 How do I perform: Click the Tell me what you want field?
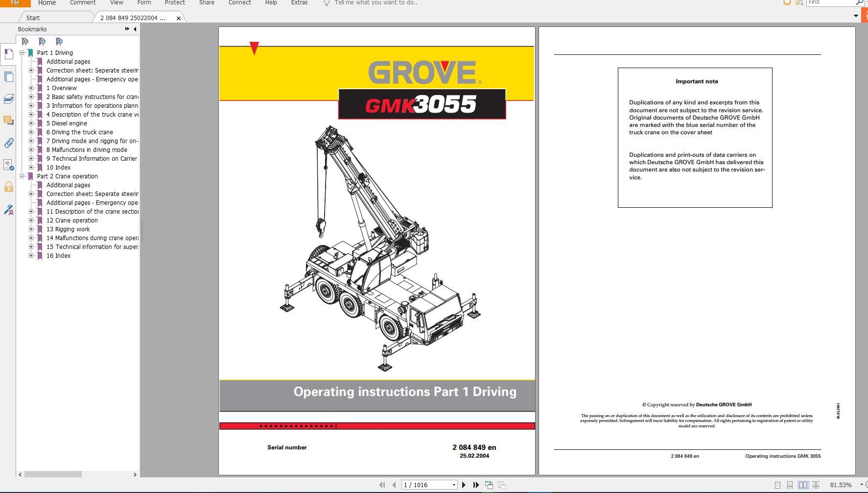click(376, 2)
